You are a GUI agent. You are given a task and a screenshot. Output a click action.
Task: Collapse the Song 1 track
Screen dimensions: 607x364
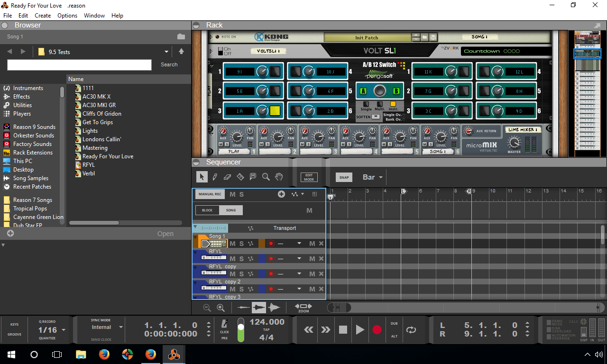[195, 237]
